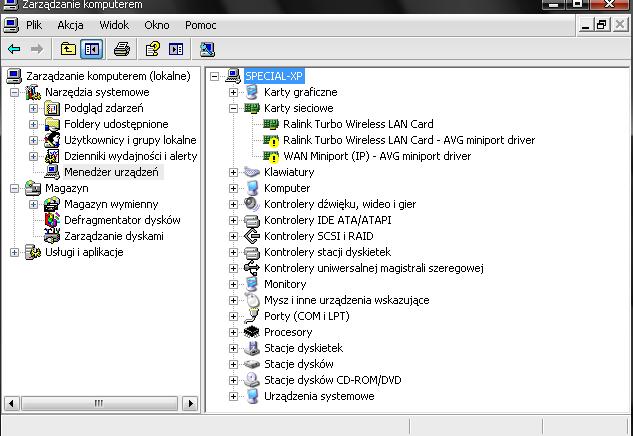
Task: Select the SPECIAL-XP computer node
Action: coord(274,76)
